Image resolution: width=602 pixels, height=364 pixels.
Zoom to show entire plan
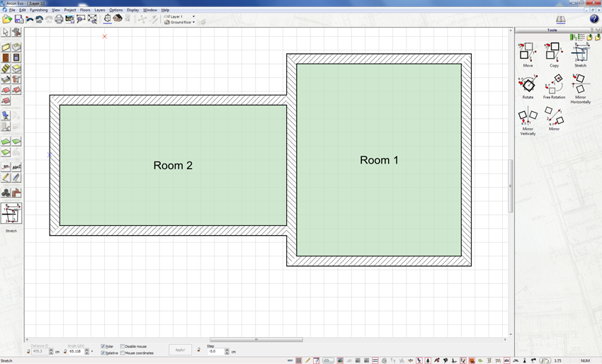click(92, 19)
